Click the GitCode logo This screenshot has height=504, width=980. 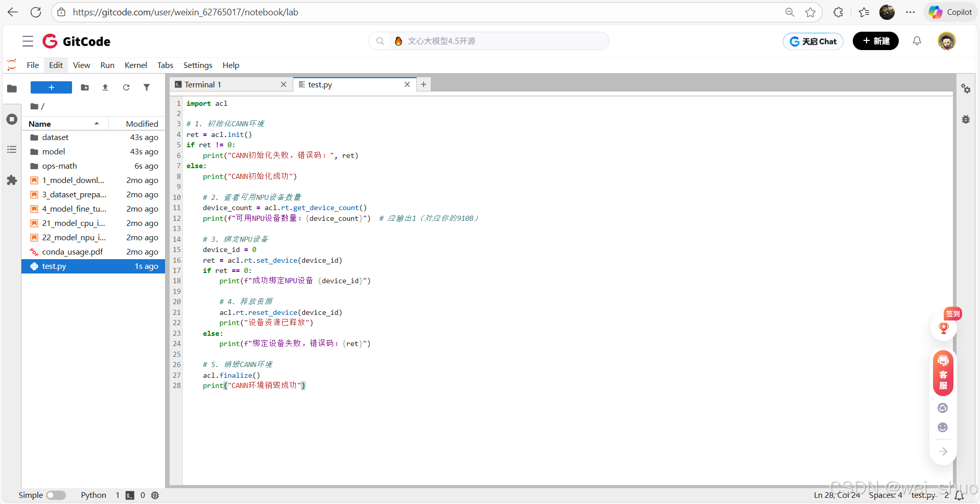tap(77, 41)
